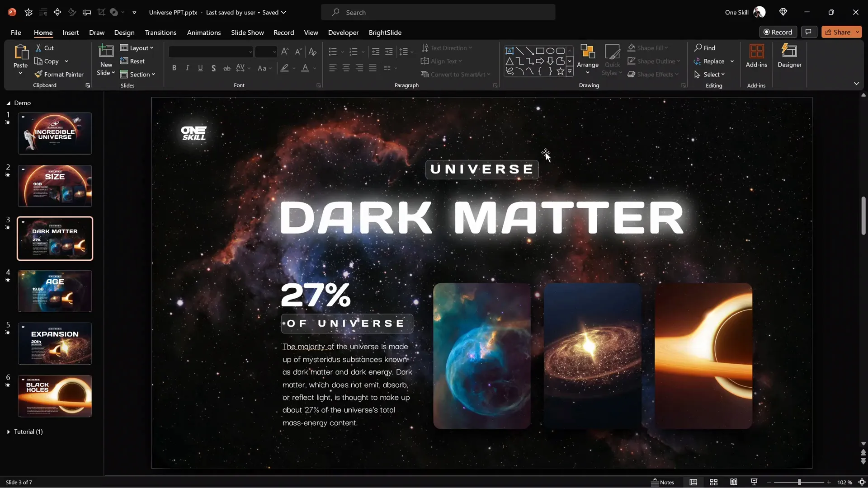Viewport: 868px width, 488px height.
Task: Click Copy button
Action: point(47,61)
